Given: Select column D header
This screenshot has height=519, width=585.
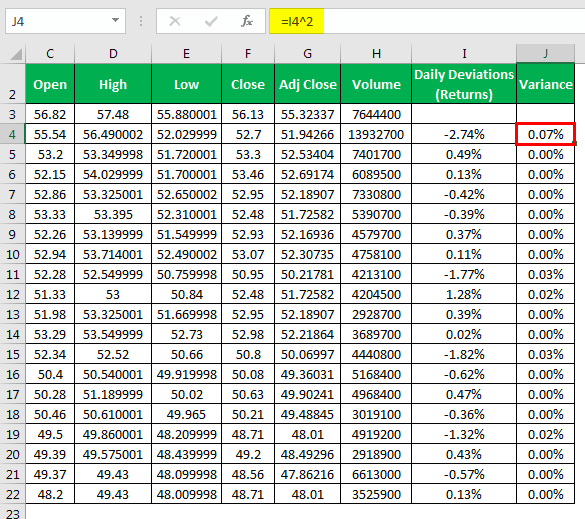Looking at the screenshot, I should tap(113, 54).
